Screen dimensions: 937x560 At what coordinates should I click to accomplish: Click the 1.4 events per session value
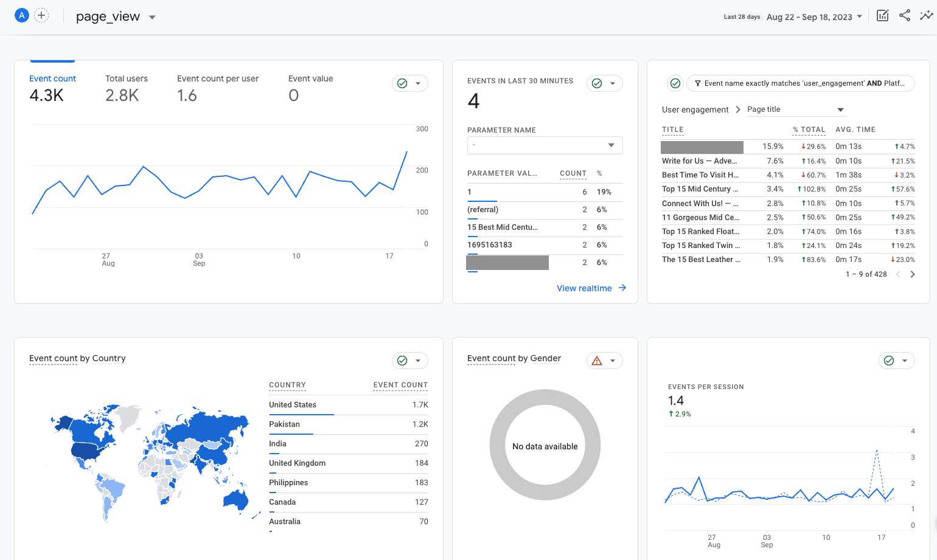coord(676,401)
